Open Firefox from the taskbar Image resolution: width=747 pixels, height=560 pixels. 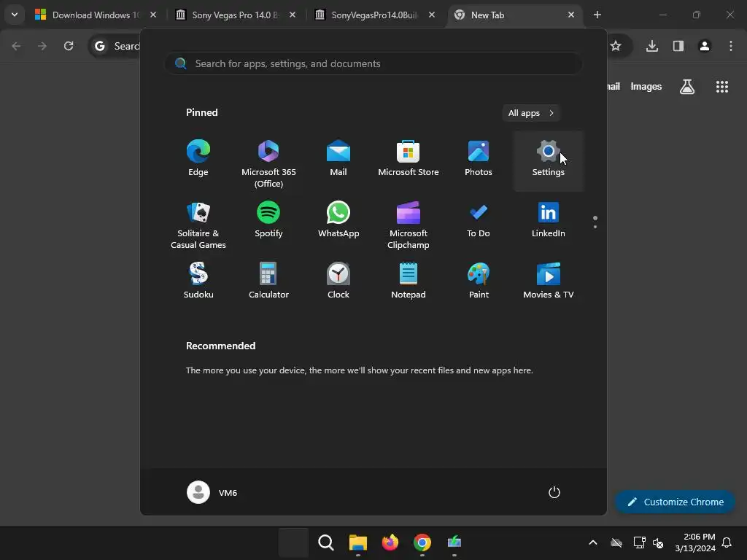click(x=390, y=542)
